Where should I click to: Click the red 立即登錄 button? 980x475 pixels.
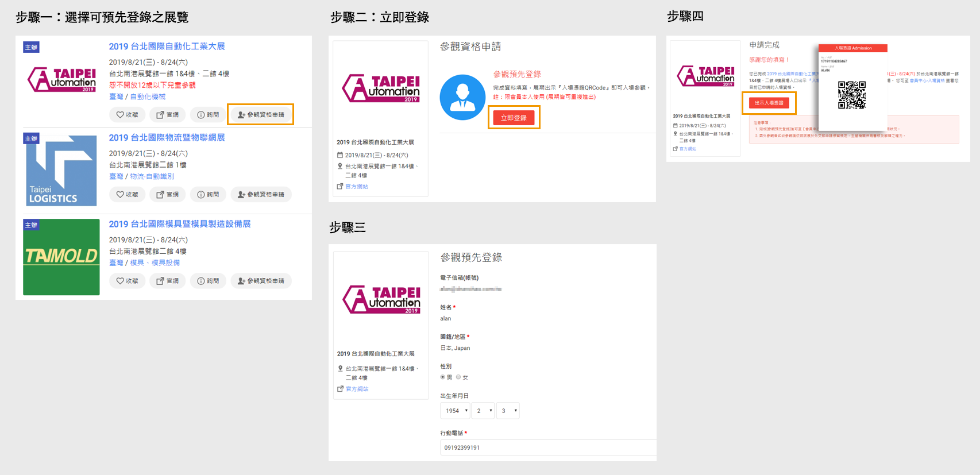[514, 118]
